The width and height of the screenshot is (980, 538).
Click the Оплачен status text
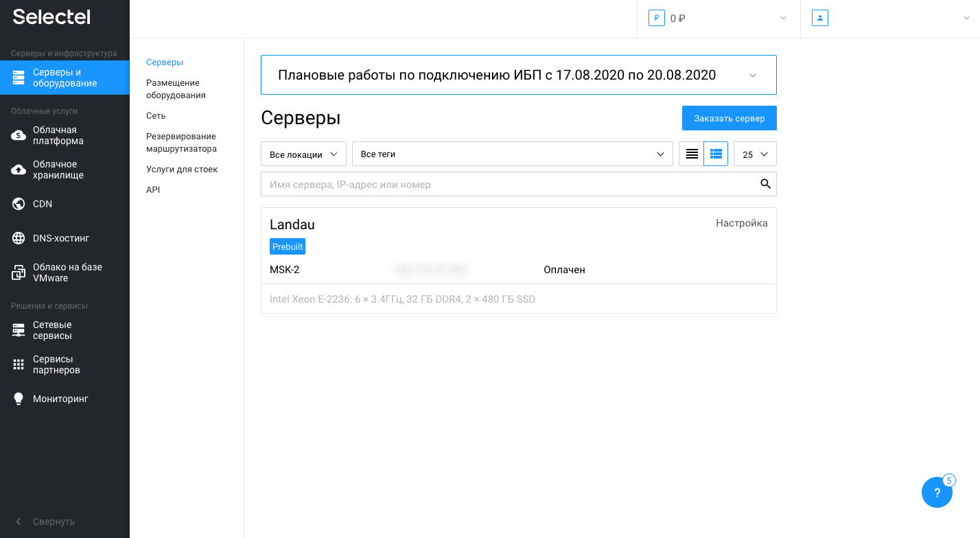[564, 270]
